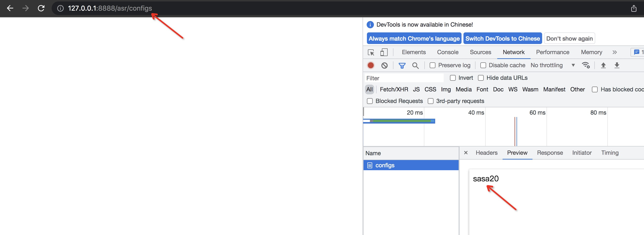Check the Blocked Requests checkbox
This screenshot has height=235, width=644.
coord(370,101)
